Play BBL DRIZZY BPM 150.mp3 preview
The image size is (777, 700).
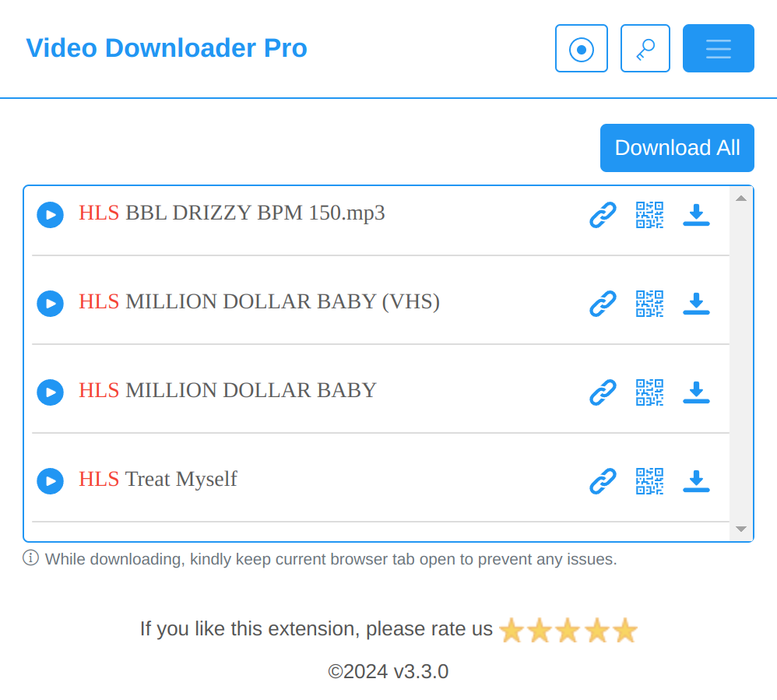point(51,214)
